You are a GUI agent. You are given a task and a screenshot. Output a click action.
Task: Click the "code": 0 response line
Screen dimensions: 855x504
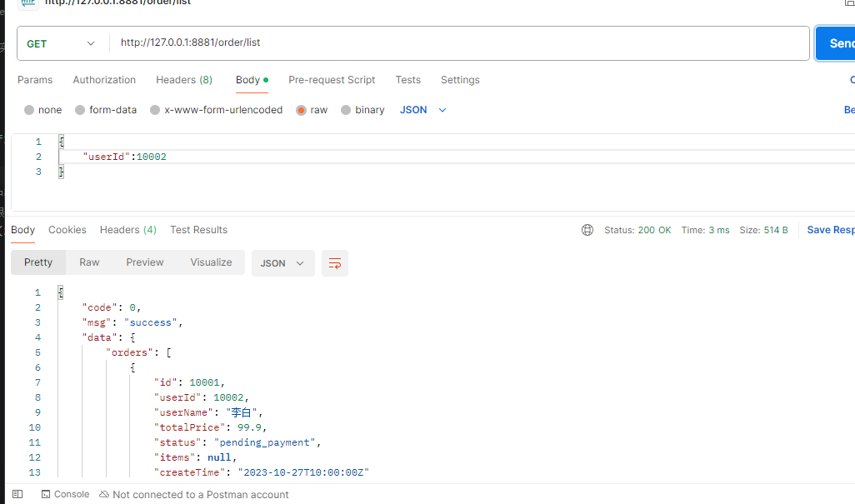click(x=112, y=308)
